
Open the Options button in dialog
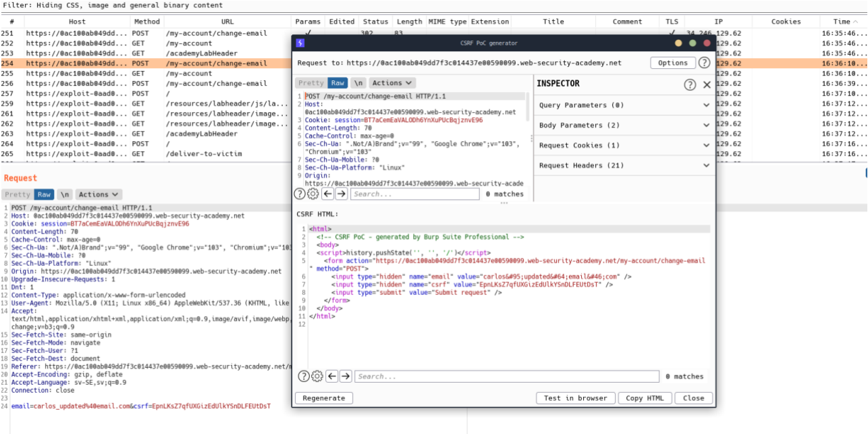pos(673,63)
